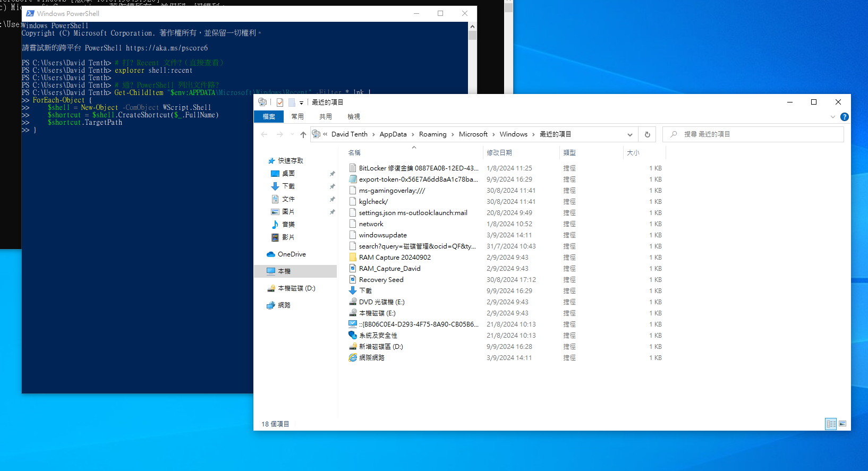This screenshot has height=471, width=868.
Task: Click the 搜尋 最近的項目 search box
Action: (x=753, y=134)
